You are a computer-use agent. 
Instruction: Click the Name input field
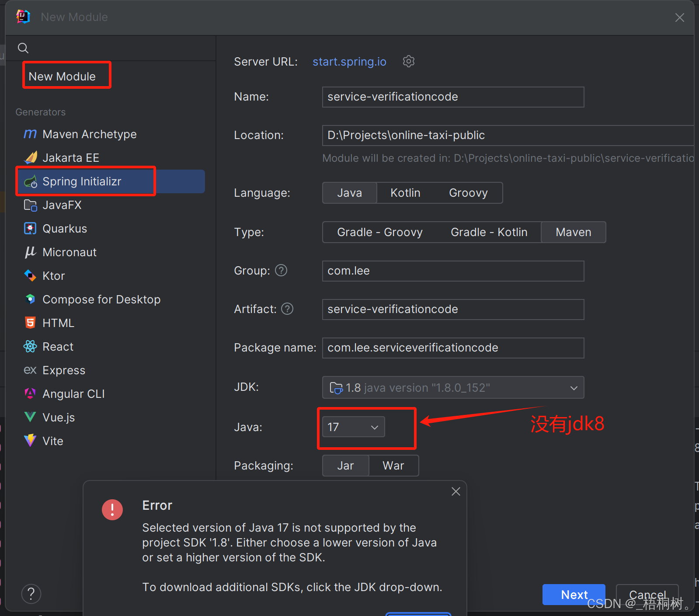tap(453, 97)
